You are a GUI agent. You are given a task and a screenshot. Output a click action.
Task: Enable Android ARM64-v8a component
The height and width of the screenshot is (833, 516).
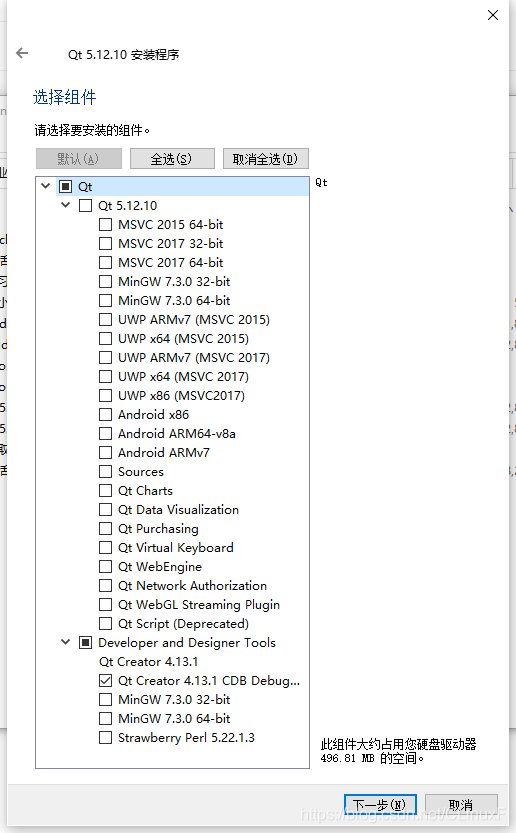pos(106,434)
